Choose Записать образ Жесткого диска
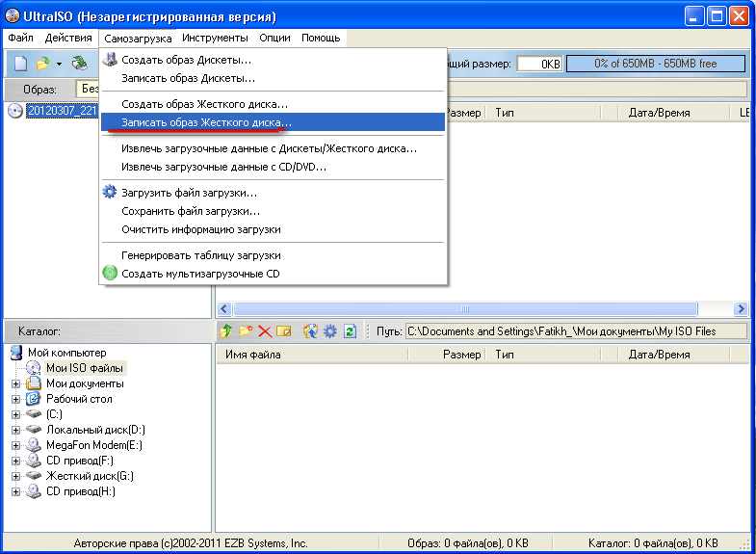The width and height of the screenshot is (756, 554). [x=273, y=122]
